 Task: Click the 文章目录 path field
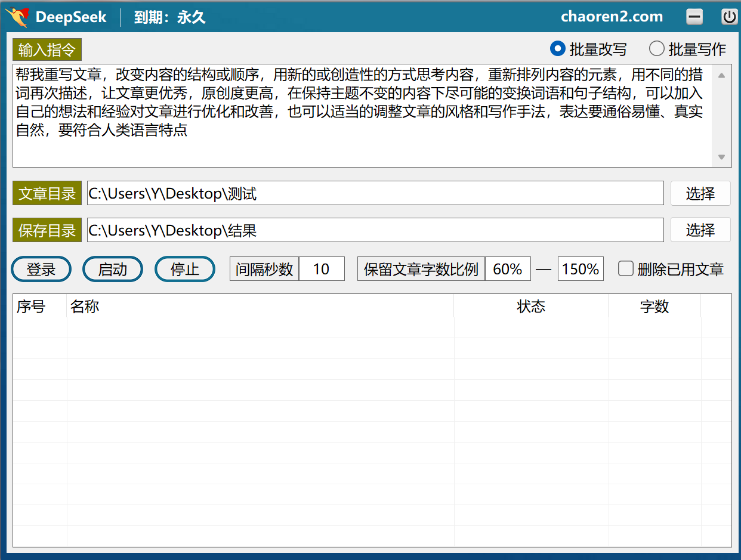point(375,193)
